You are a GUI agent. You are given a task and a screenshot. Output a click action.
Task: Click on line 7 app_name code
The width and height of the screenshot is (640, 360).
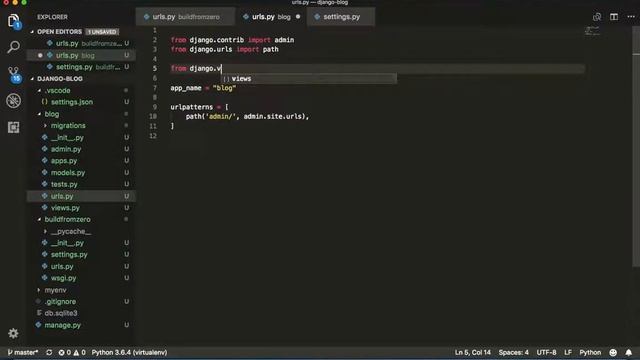203,88
